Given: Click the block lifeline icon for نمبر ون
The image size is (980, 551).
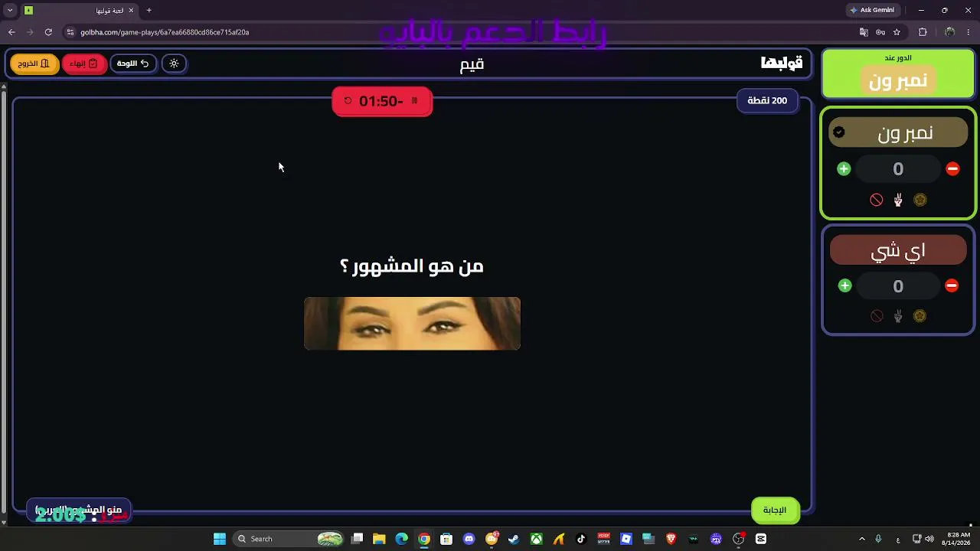Looking at the screenshot, I should (877, 200).
